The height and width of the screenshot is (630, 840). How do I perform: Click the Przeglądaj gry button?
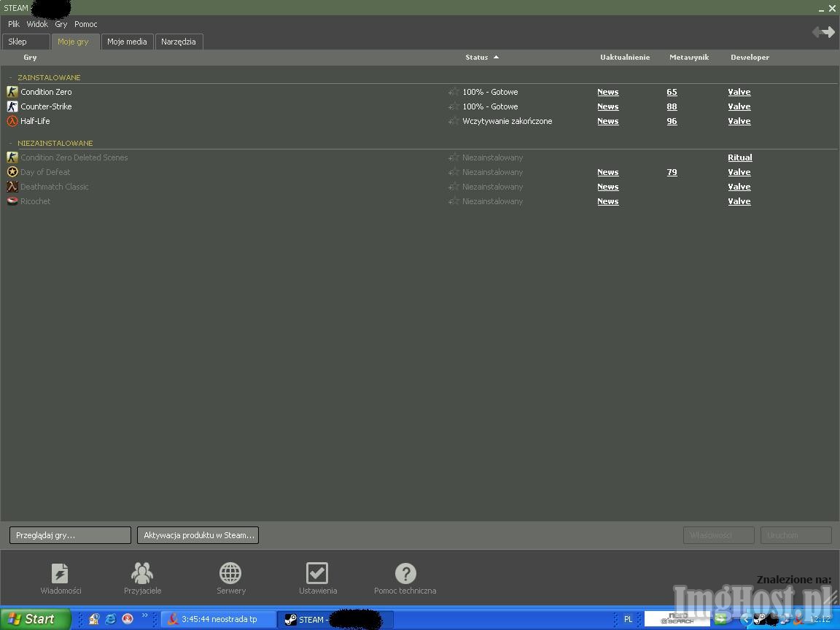click(x=70, y=535)
